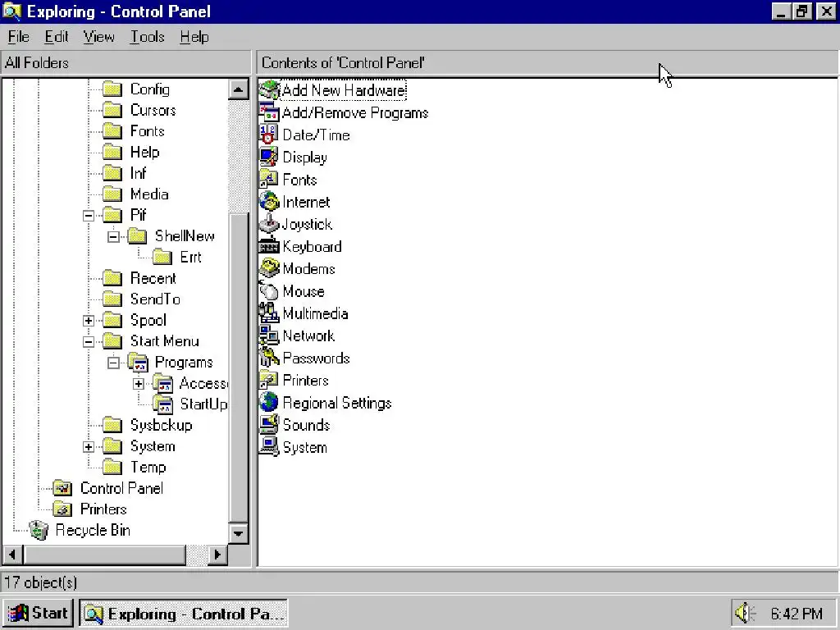Select the Date/Time clock icon
Screen dimensions: 840x630
(x=269, y=135)
